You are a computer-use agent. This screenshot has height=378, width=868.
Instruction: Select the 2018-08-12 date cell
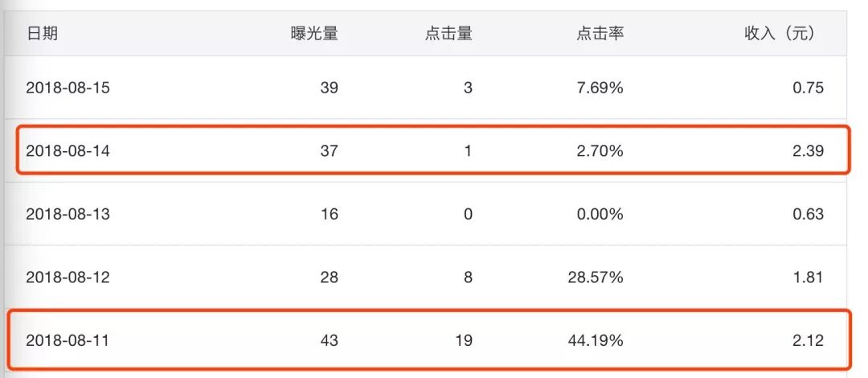pyautogui.click(x=68, y=277)
